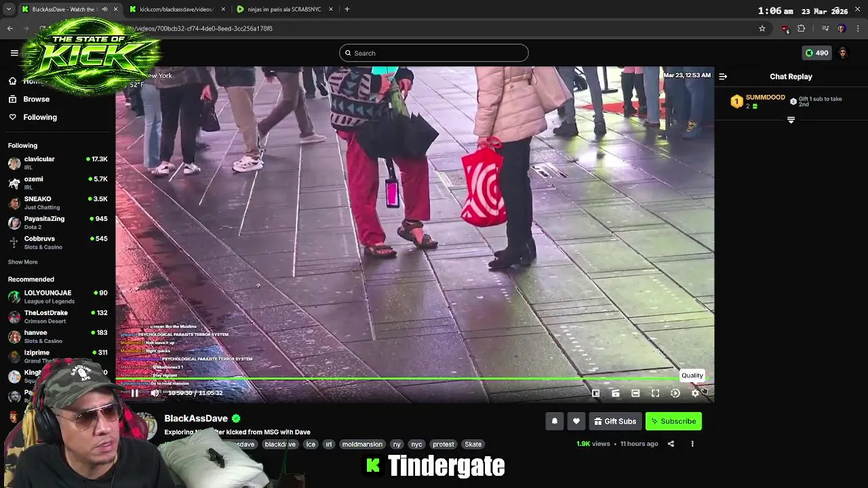Image resolution: width=868 pixels, height=488 pixels.
Task: Enable notifications with the bell button
Action: 554,421
